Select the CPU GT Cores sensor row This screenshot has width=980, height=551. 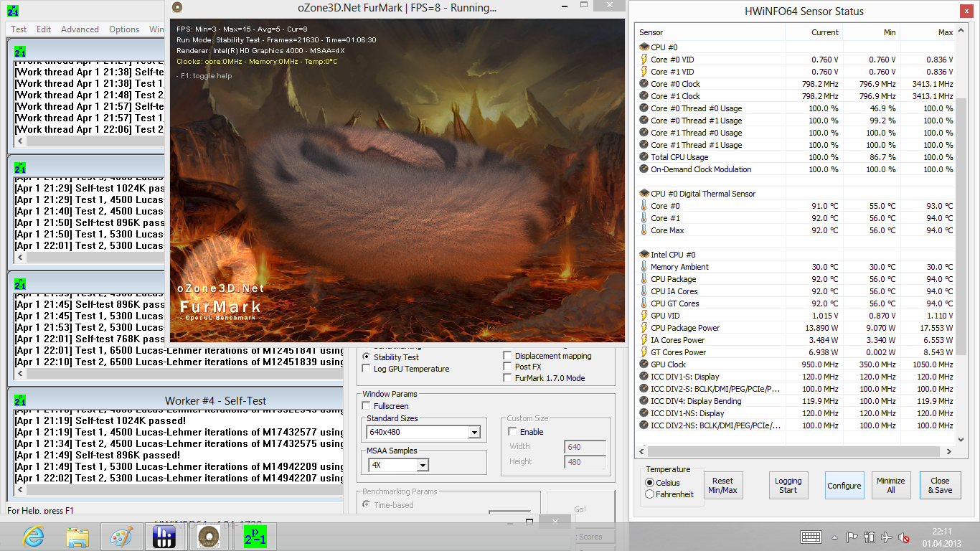(796, 303)
